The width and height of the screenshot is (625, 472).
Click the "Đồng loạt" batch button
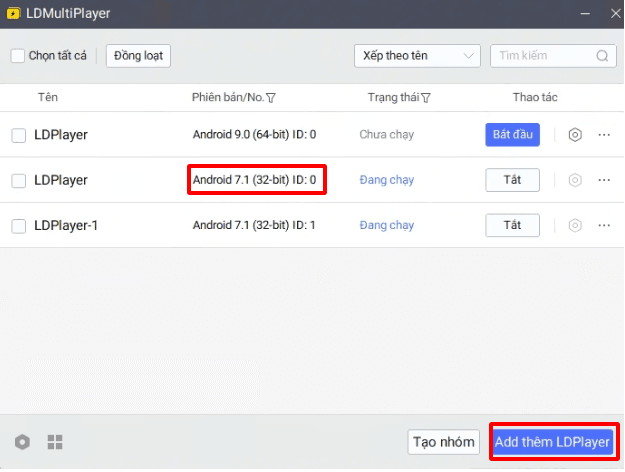138,56
